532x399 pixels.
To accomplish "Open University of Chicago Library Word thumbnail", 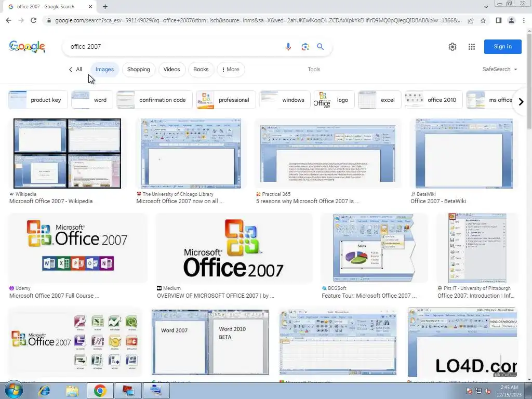I will tap(191, 153).
